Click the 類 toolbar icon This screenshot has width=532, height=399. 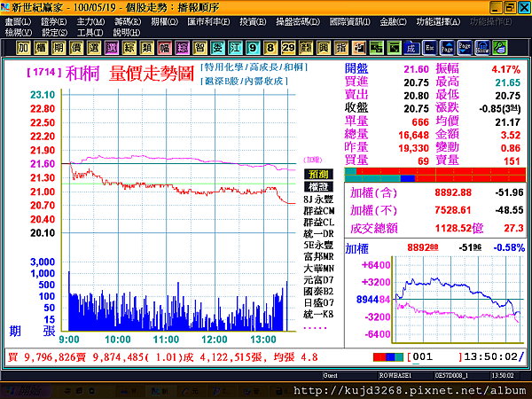click(146, 48)
